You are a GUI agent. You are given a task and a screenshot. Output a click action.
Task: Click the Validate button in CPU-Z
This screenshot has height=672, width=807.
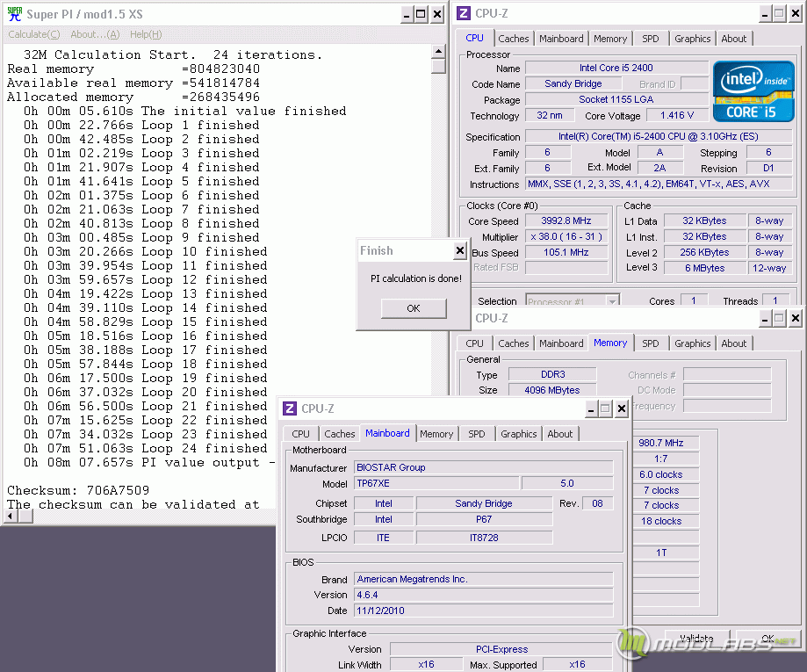(x=696, y=639)
